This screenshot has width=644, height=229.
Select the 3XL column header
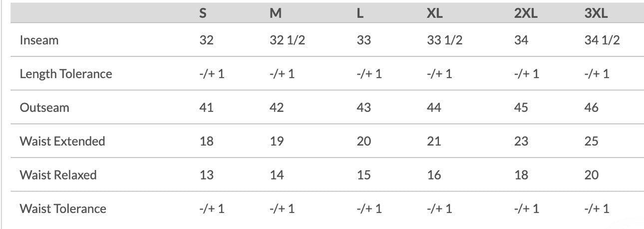pyautogui.click(x=596, y=13)
